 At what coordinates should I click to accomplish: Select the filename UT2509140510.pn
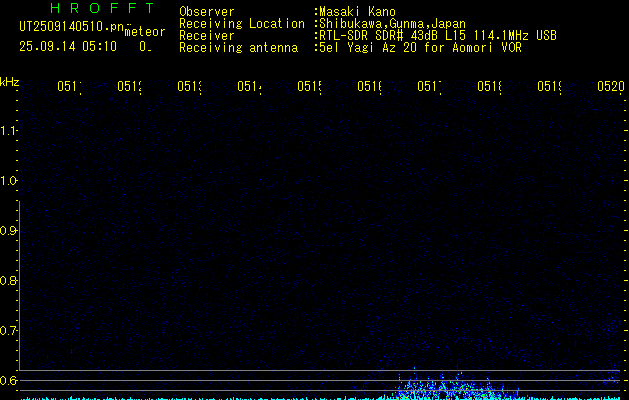click(x=72, y=27)
